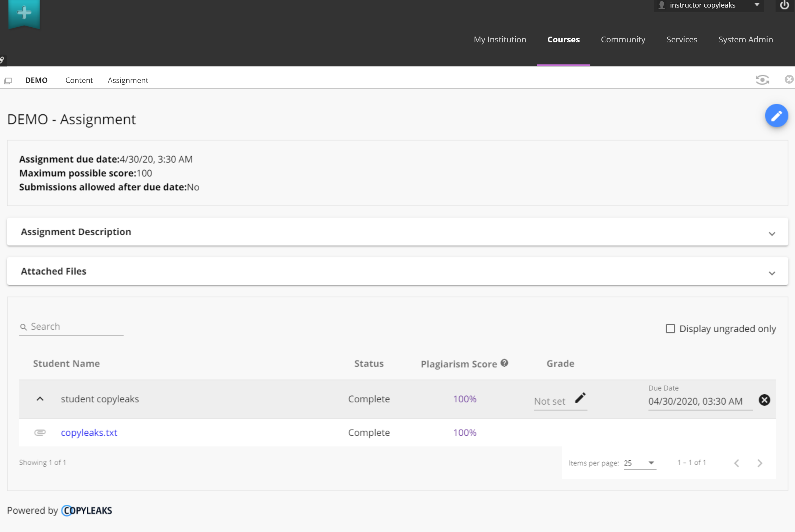
Task: Click the logout power icon
Action: (785, 5)
